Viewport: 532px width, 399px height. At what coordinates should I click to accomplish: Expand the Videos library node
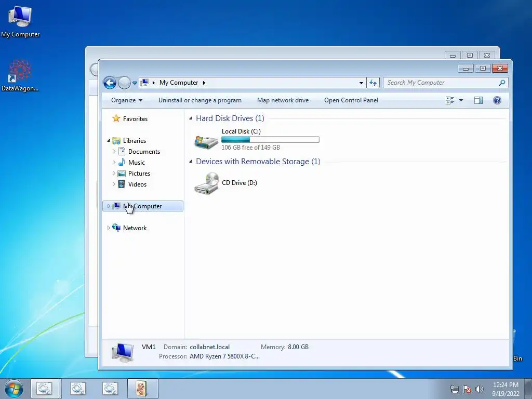[114, 184]
